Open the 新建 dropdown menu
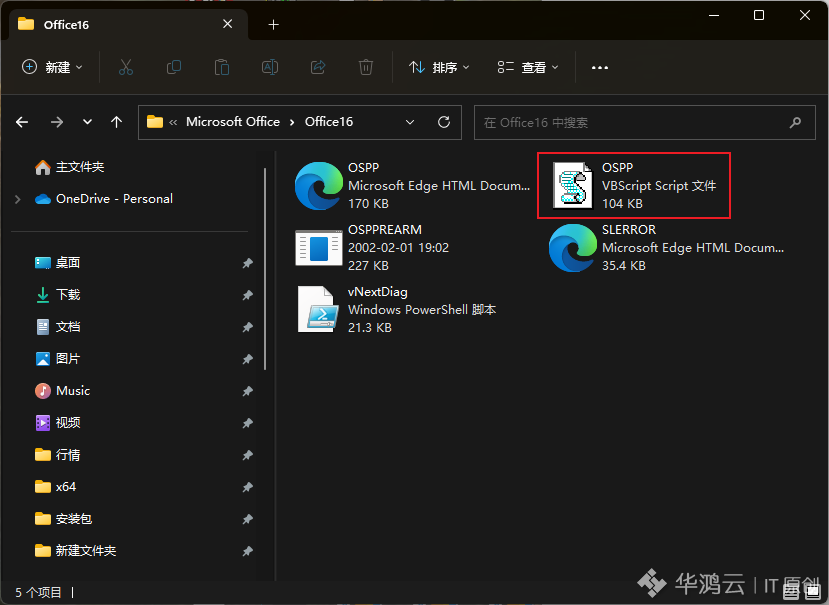829x605 pixels. (52, 67)
